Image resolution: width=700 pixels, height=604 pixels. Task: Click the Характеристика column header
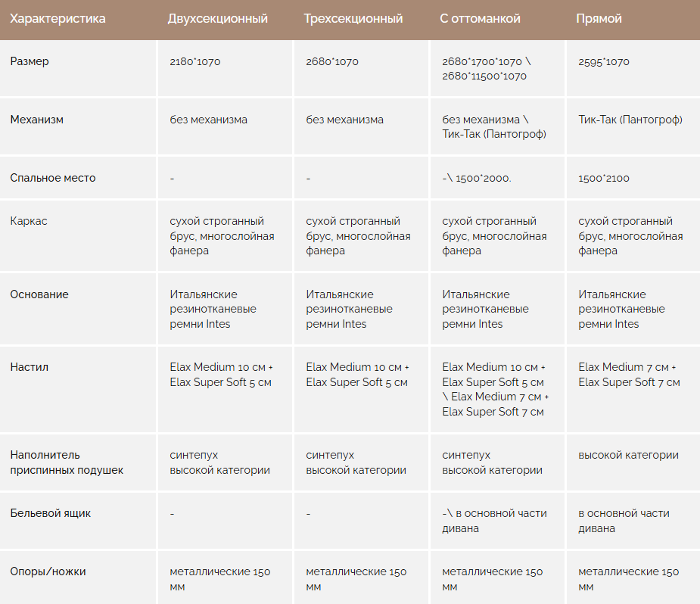[x=58, y=19]
